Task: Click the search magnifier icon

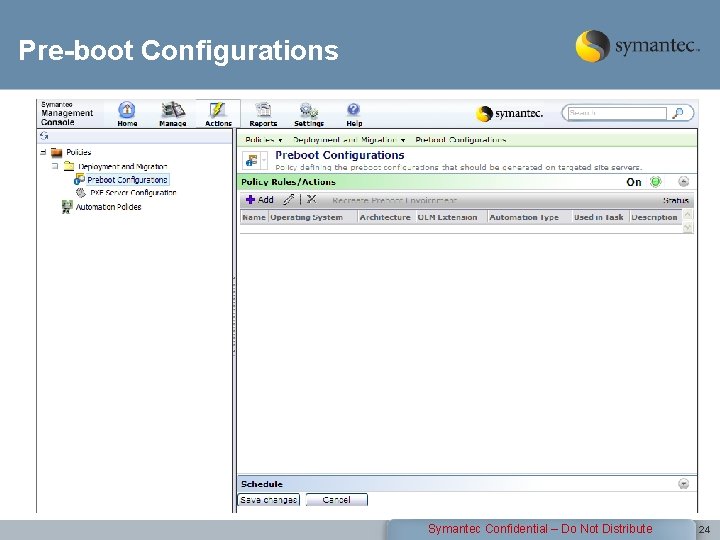Action: click(678, 113)
